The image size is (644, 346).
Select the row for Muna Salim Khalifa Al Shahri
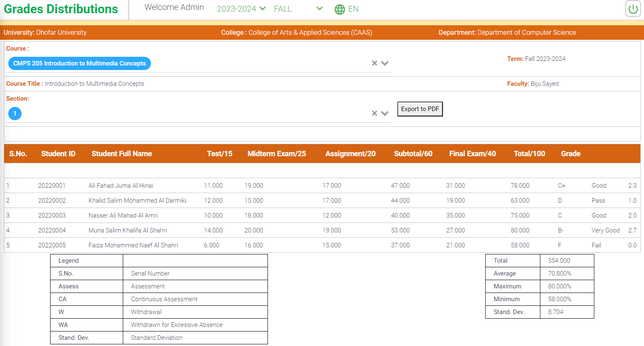point(128,230)
